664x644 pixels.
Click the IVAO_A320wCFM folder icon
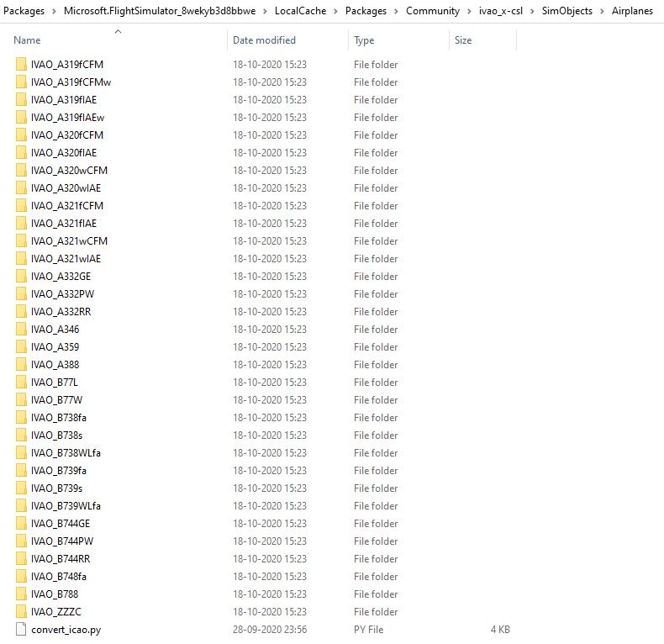click(x=21, y=171)
